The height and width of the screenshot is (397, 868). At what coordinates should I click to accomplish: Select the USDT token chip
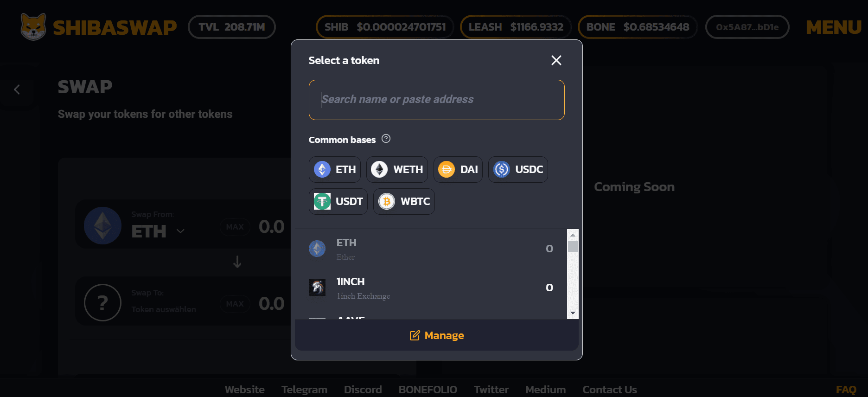click(338, 202)
